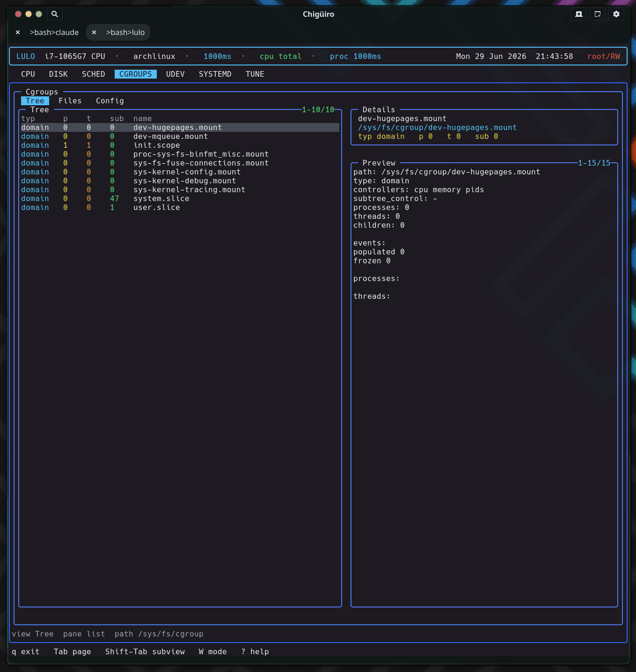Select the dev-hugepages.mount row

click(x=180, y=127)
